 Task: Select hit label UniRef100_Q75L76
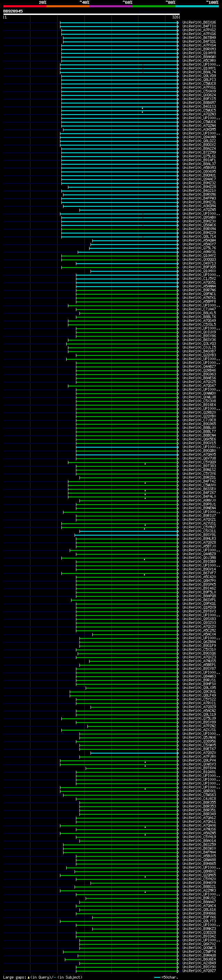[199, 248]
